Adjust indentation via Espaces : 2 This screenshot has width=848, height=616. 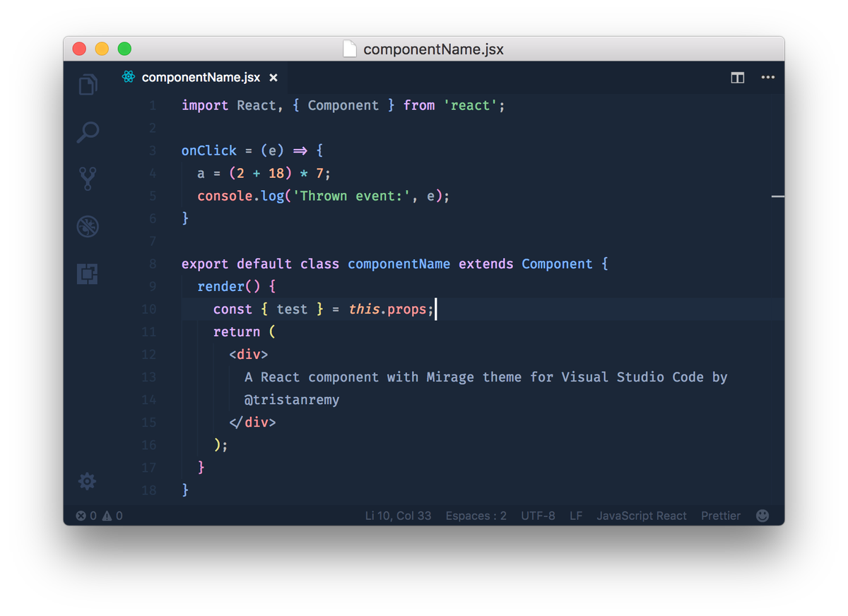tap(476, 516)
